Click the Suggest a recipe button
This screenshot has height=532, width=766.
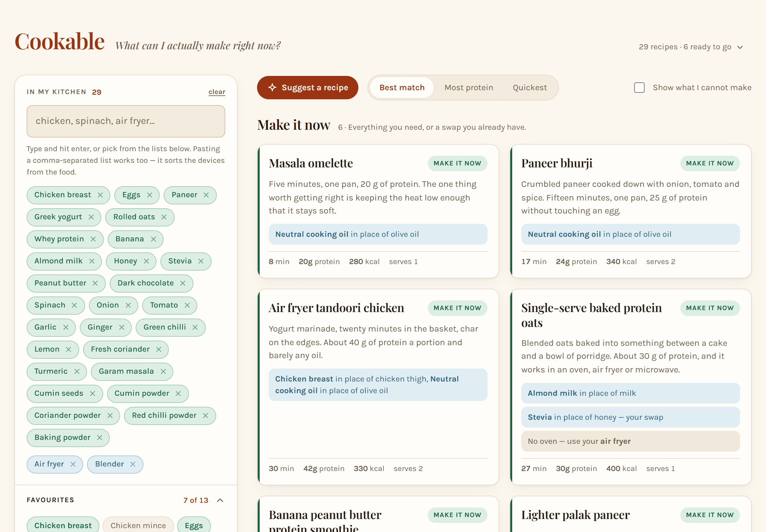point(307,88)
